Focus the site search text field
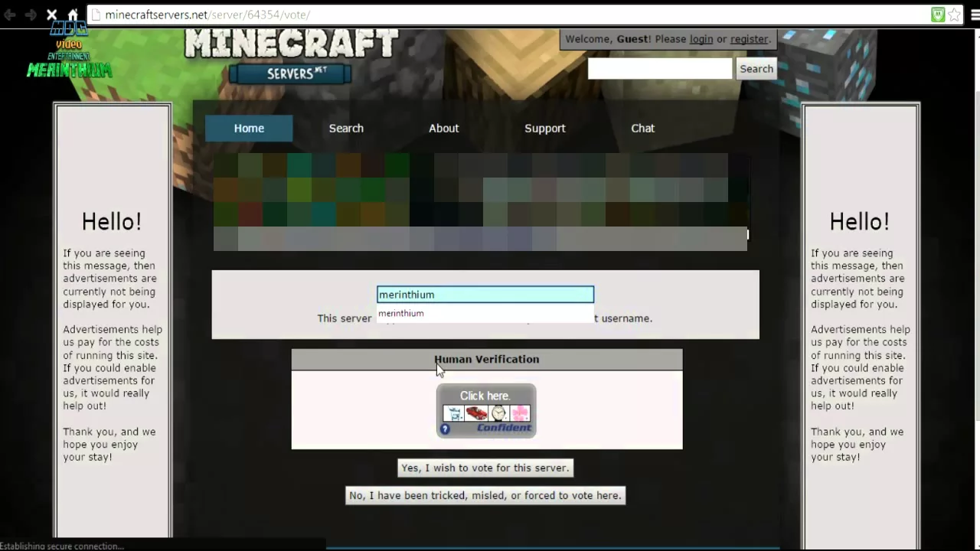980x551 pixels. pyautogui.click(x=660, y=69)
